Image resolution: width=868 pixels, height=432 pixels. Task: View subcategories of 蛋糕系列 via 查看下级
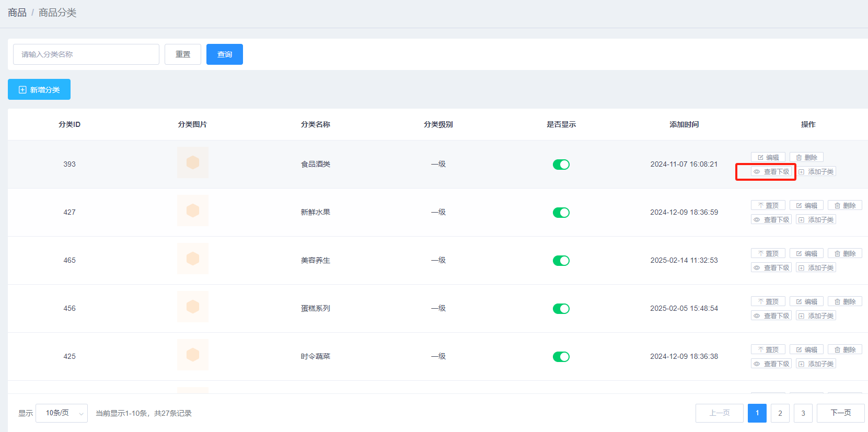(771, 316)
